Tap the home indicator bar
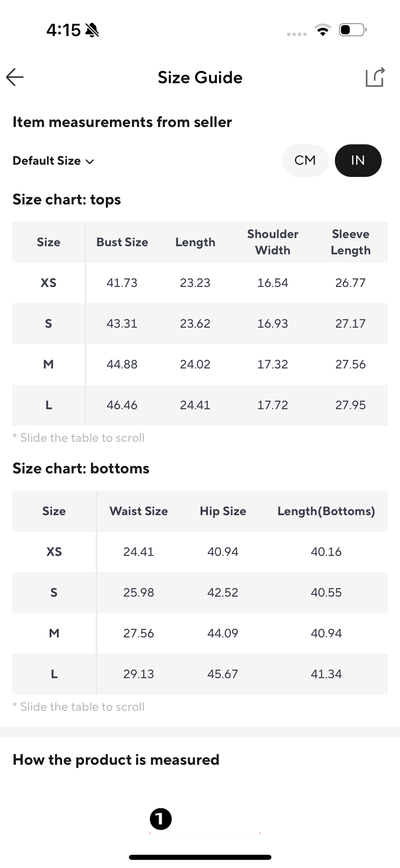This screenshot has height=868, width=400. pos(200,857)
